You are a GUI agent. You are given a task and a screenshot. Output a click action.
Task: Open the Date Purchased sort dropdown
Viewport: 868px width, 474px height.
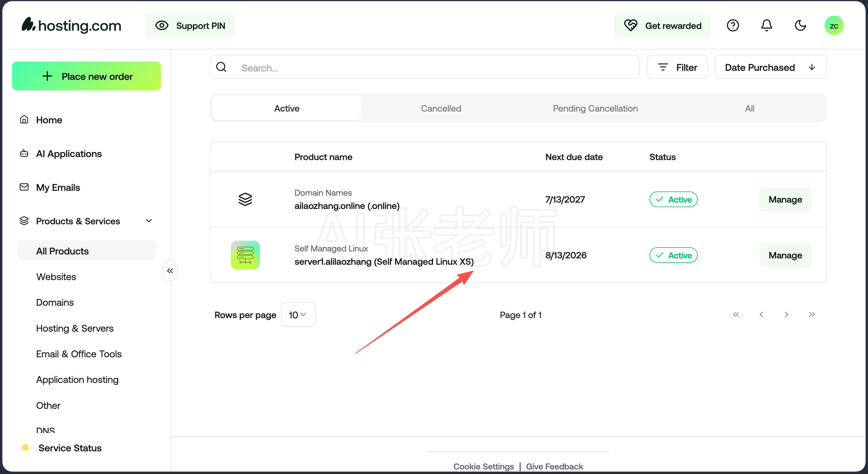(x=771, y=67)
